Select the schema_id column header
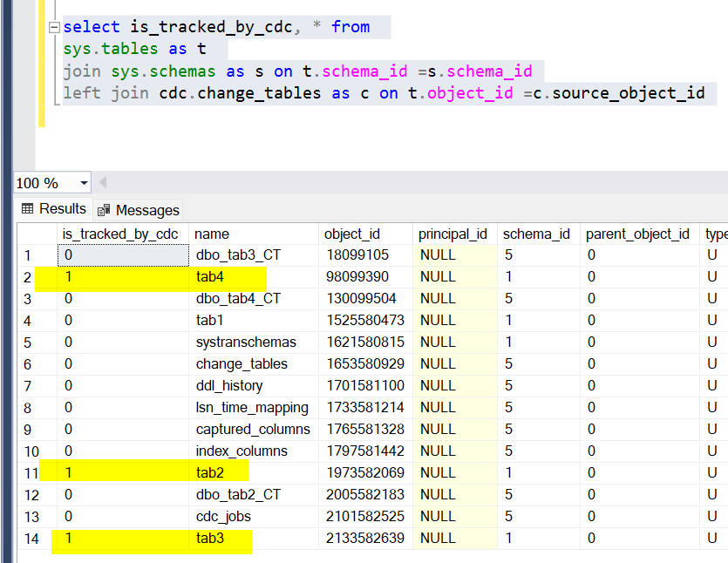728x563 pixels. tap(539, 234)
